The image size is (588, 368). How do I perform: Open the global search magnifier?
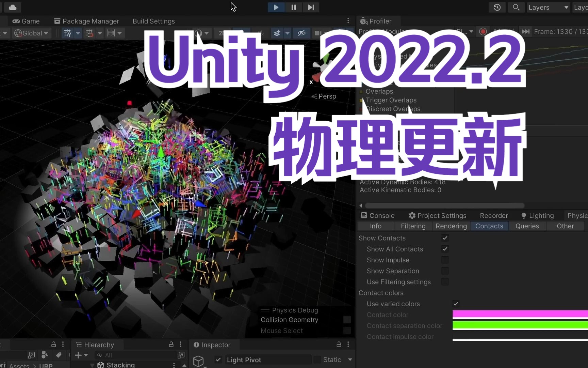[516, 7]
